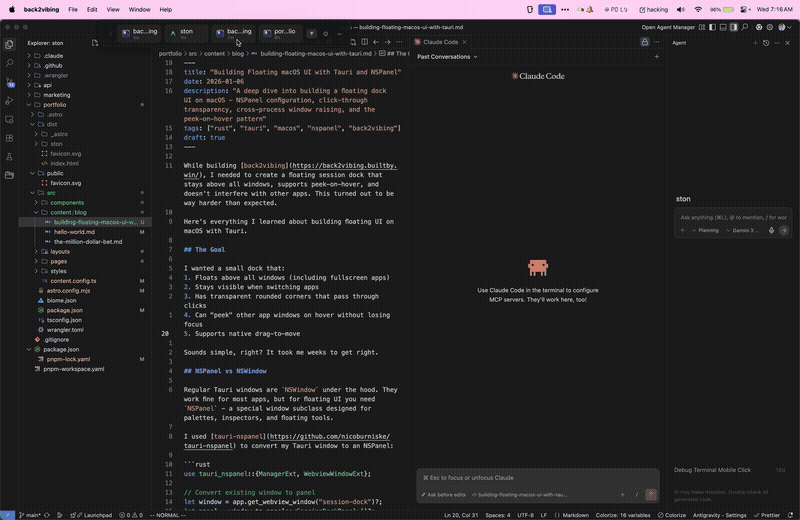Select the ston session in floating dock

[187, 34]
